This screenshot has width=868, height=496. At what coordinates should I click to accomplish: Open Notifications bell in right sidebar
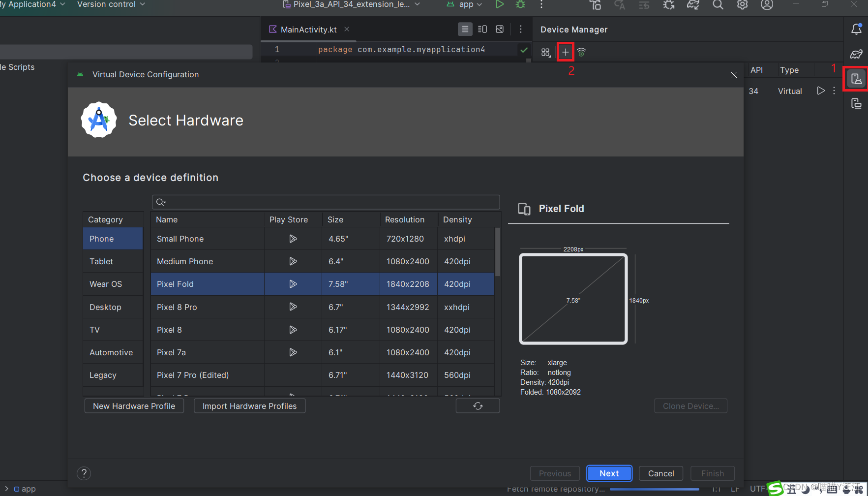[x=856, y=29]
